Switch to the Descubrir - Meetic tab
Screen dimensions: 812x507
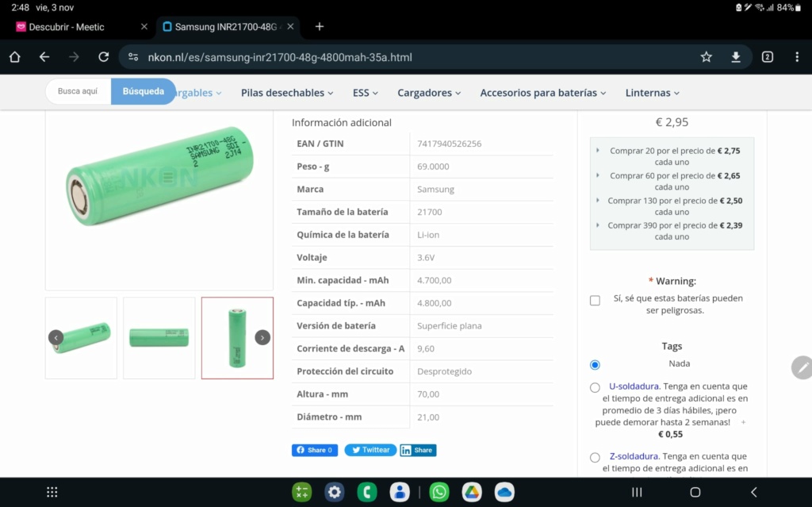[67, 27]
